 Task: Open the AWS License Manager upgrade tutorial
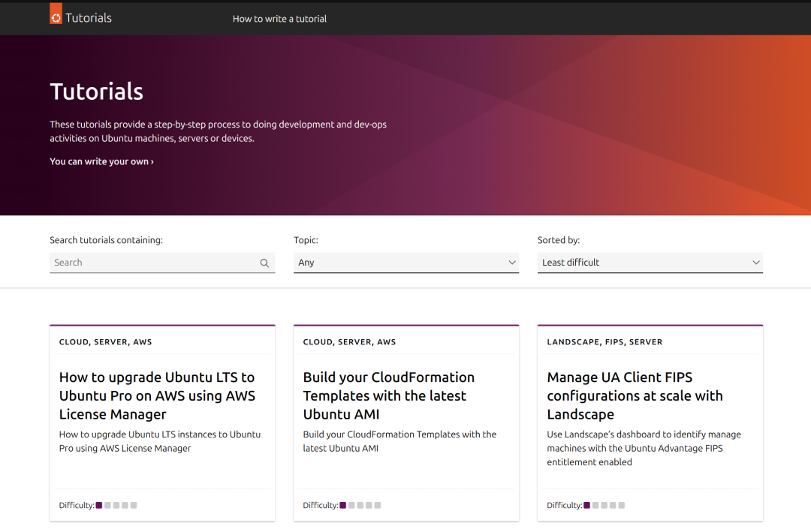(x=157, y=395)
